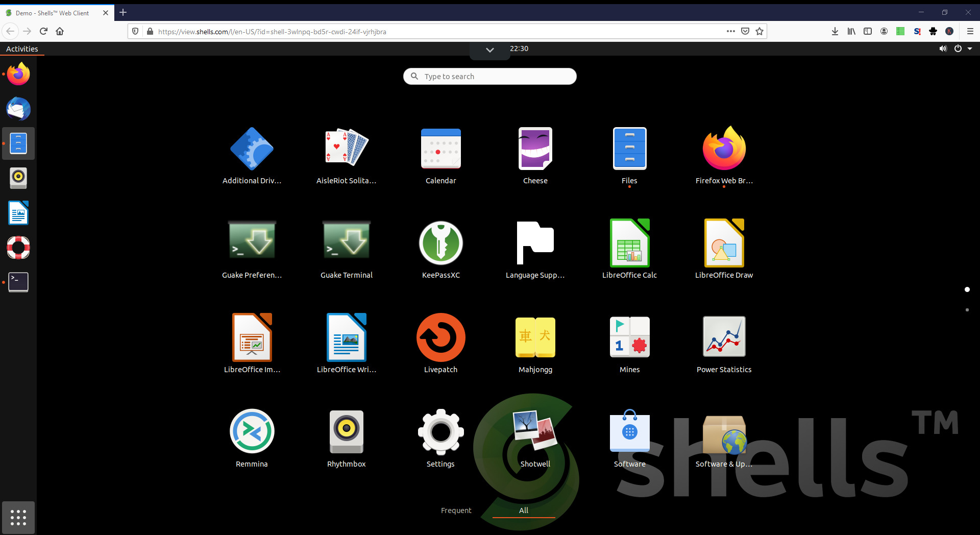Open the clock at 22:30
This screenshot has height=535, width=980.
tap(519, 48)
